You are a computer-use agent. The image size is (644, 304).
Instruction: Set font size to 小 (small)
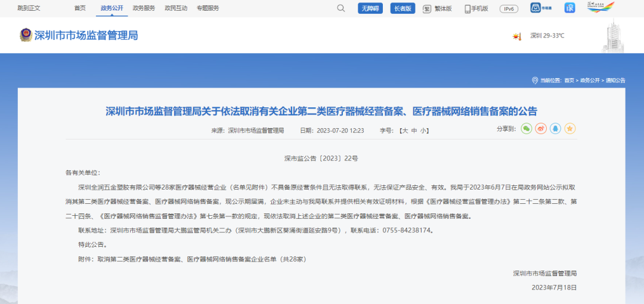click(423, 131)
